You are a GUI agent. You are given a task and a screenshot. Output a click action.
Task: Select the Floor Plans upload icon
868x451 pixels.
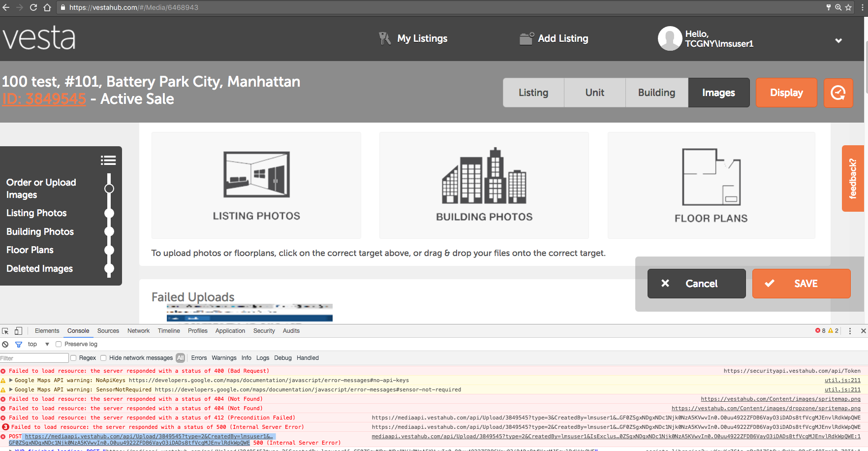[711, 177]
